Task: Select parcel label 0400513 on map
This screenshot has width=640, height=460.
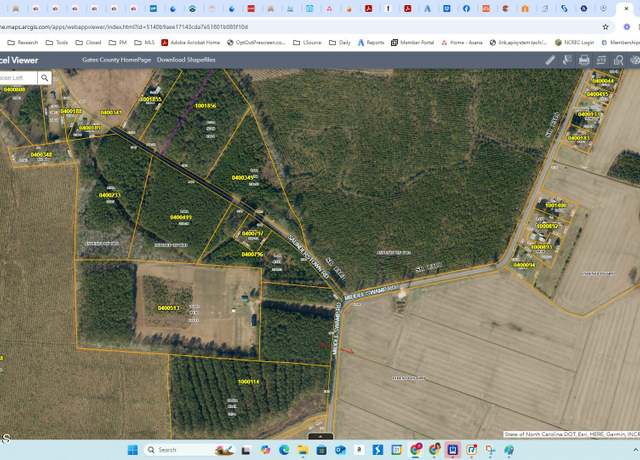Action: [x=169, y=308]
